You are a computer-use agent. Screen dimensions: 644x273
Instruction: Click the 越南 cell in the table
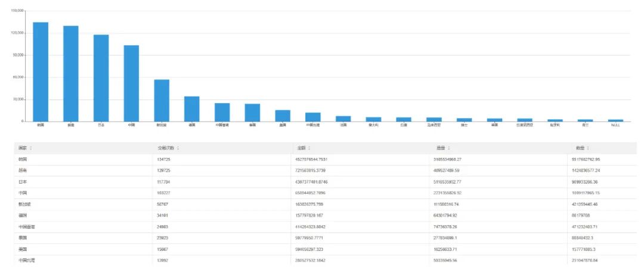pos(23,170)
